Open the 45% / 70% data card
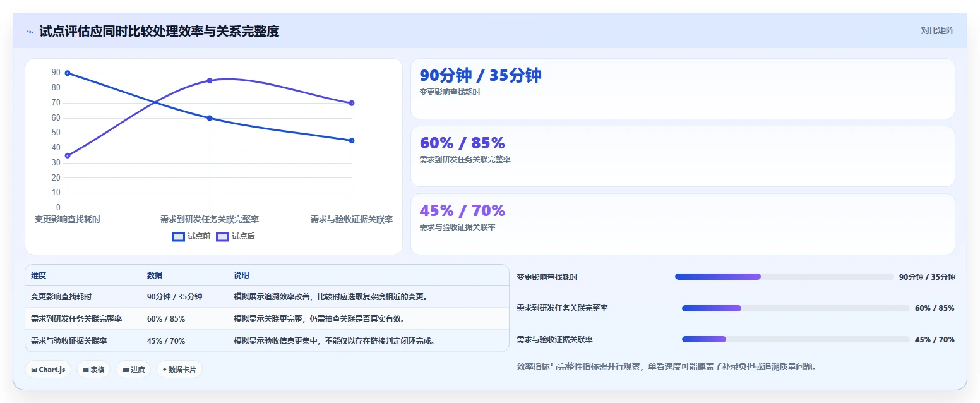 tap(683, 224)
